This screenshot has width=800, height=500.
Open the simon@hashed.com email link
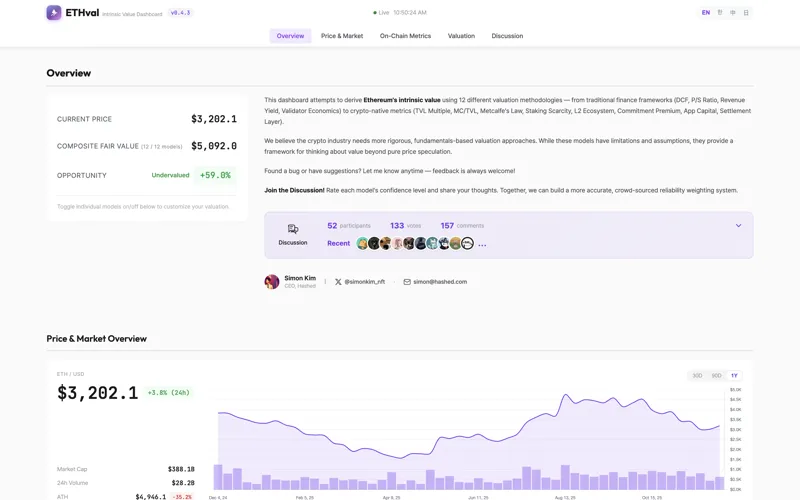click(x=441, y=282)
